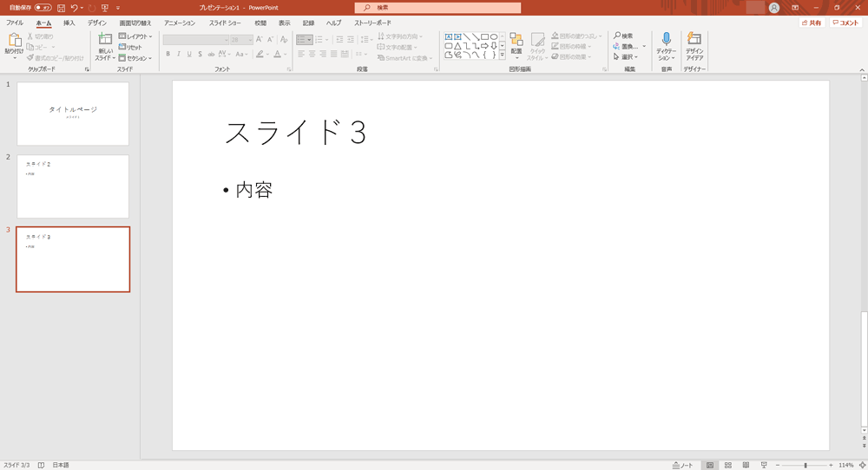
Task: Switch to Normal view icon in status bar
Action: point(710,465)
